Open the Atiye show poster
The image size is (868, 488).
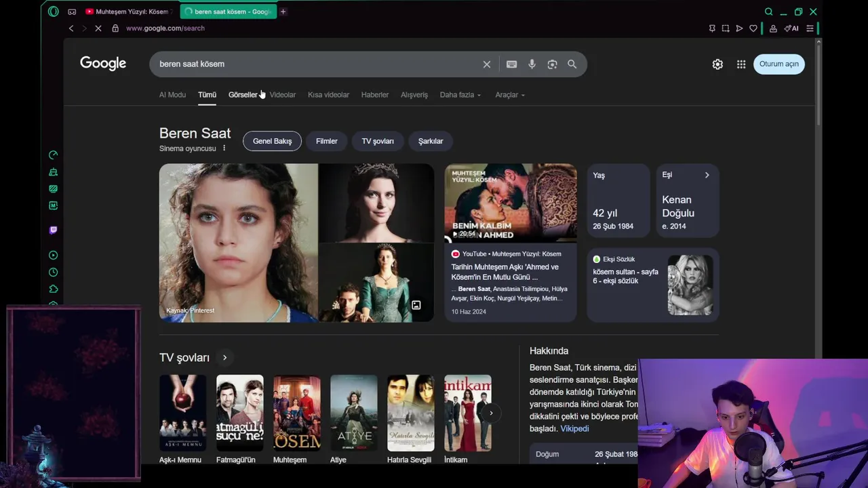pos(353,413)
